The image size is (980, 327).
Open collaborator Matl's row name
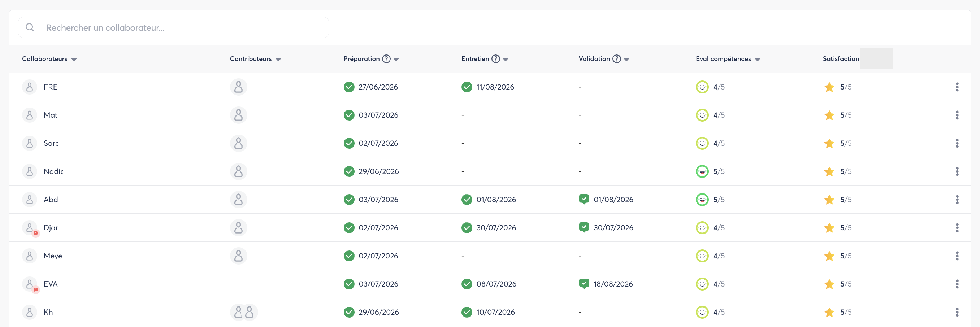[x=51, y=115]
